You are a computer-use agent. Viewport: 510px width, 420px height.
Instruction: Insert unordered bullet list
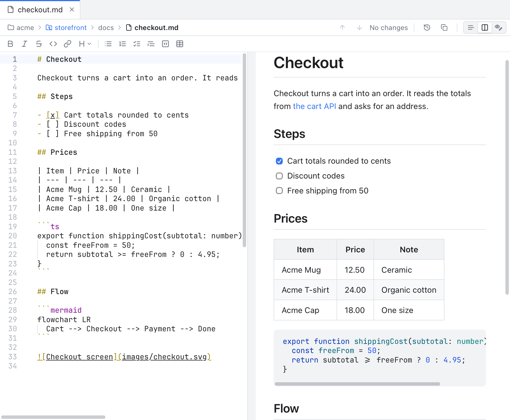click(x=108, y=44)
